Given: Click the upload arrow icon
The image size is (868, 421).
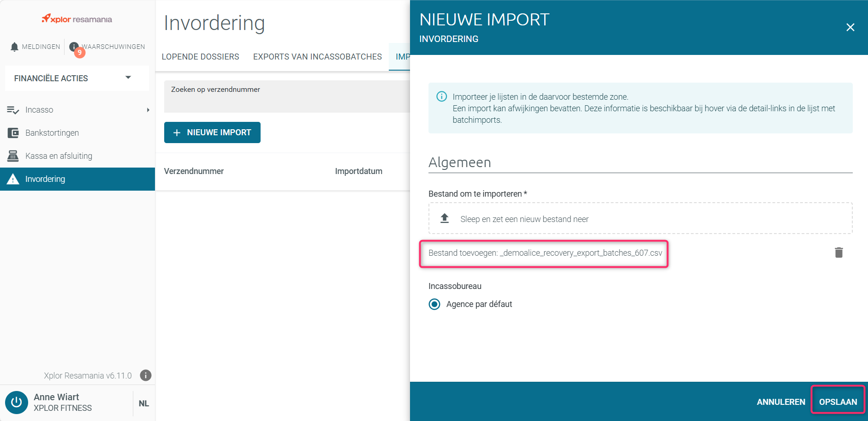Looking at the screenshot, I should tap(445, 218).
